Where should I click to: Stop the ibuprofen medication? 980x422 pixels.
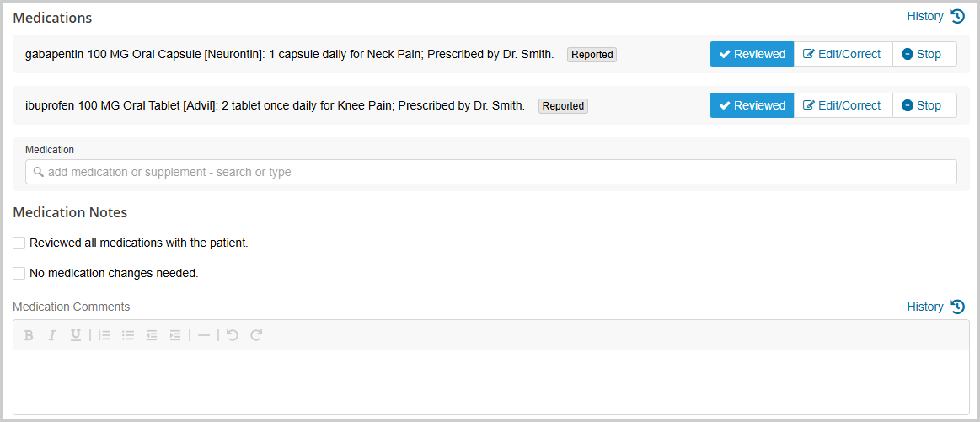924,105
